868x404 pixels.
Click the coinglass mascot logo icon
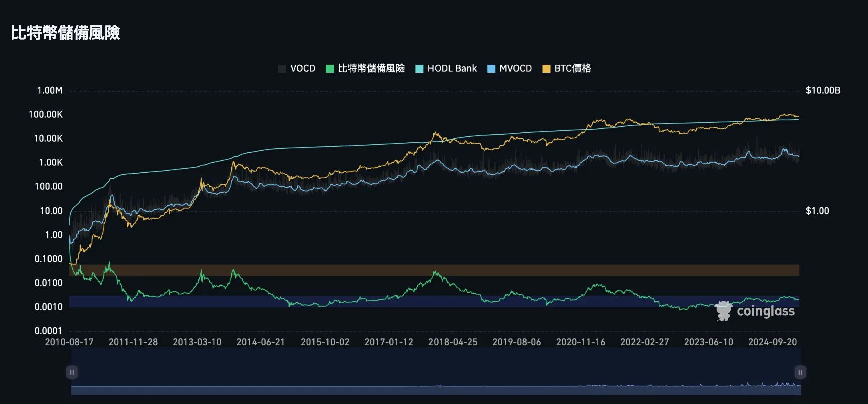click(724, 311)
